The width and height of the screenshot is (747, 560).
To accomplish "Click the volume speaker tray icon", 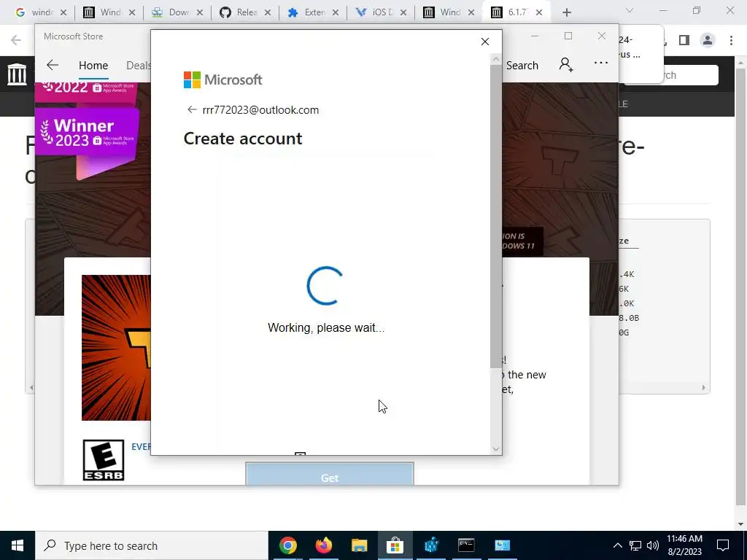I will pos(653,545).
